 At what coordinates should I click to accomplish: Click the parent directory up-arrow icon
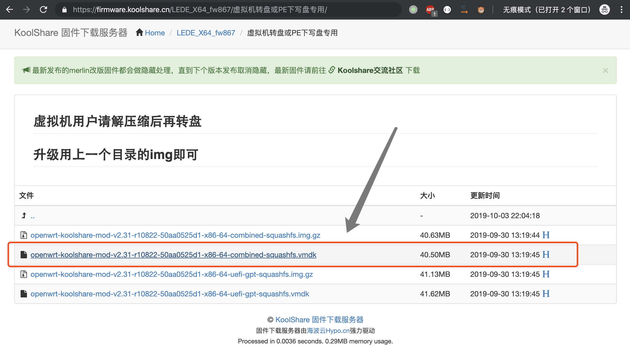click(x=24, y=215)
